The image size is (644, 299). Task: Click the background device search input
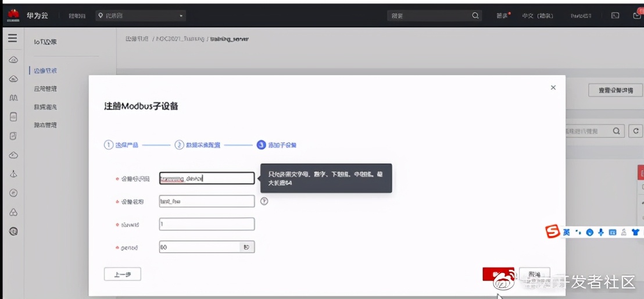[595, 131]
